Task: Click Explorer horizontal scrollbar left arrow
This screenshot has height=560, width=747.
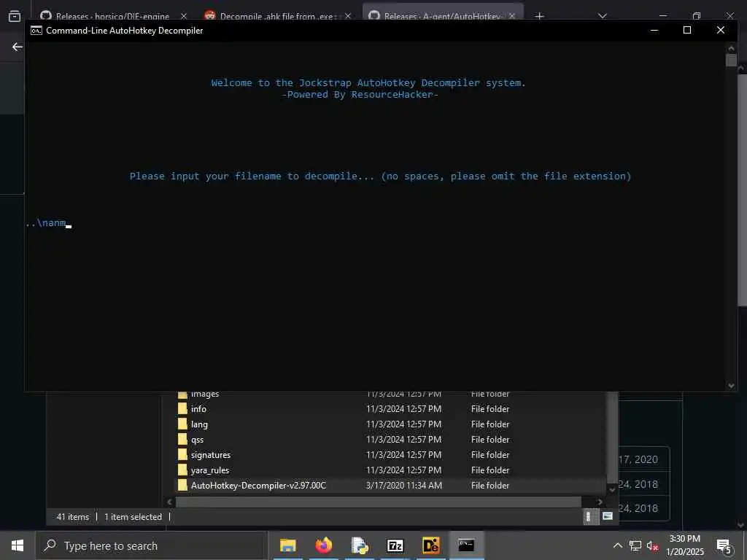Action: pos(169,502)
